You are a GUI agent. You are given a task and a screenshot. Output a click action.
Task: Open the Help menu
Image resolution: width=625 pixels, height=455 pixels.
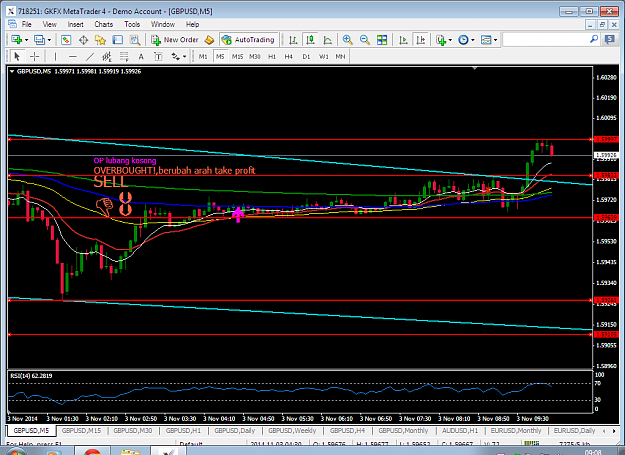[193, 24]
